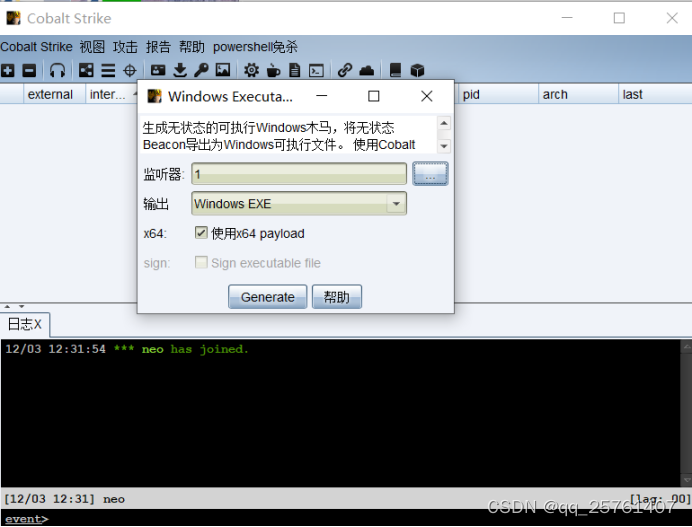
Task: Toggle the 使用x64 payload checkbox
Action: [201, 233]
